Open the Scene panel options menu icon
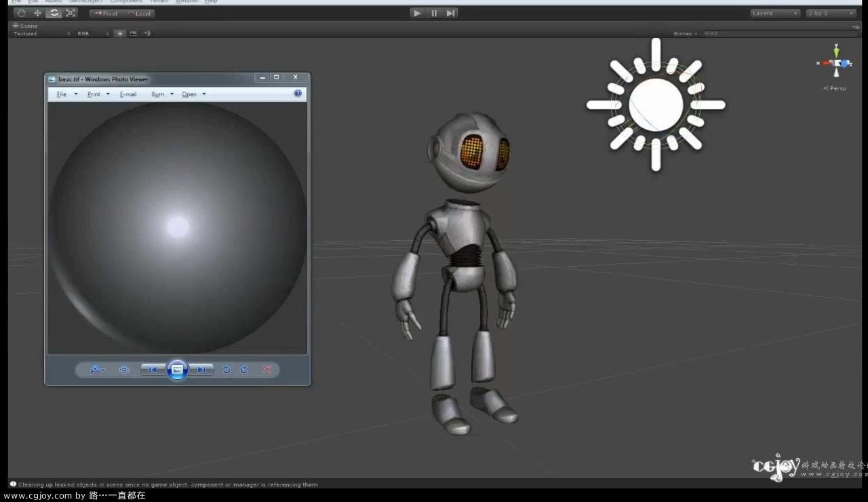This screenshot has height=502, width=868. (856, 26)
